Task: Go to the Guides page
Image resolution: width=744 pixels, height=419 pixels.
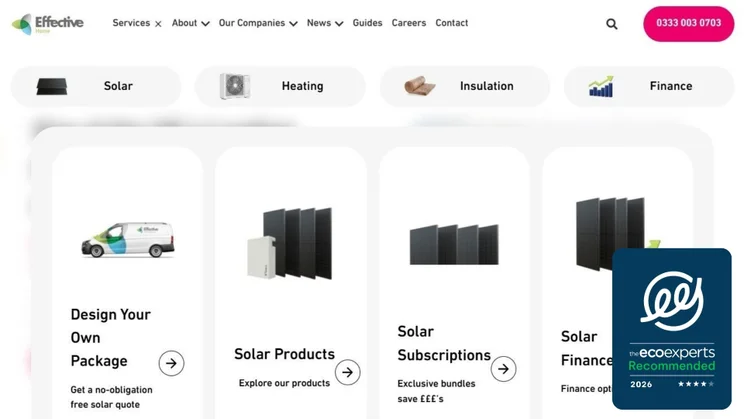Action: coord(367,23)
